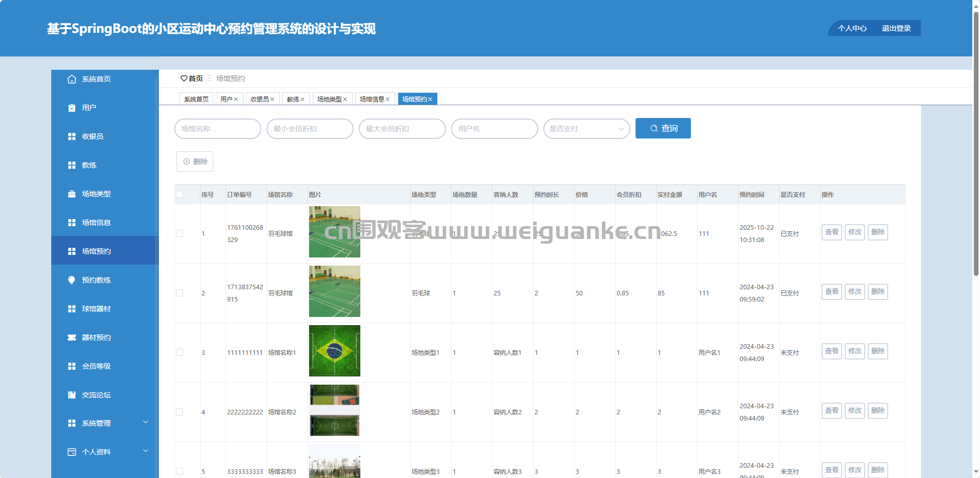Open the 是否支付 dropdown filter
Screen dimensions: 980x478
[x=587, y=129]
